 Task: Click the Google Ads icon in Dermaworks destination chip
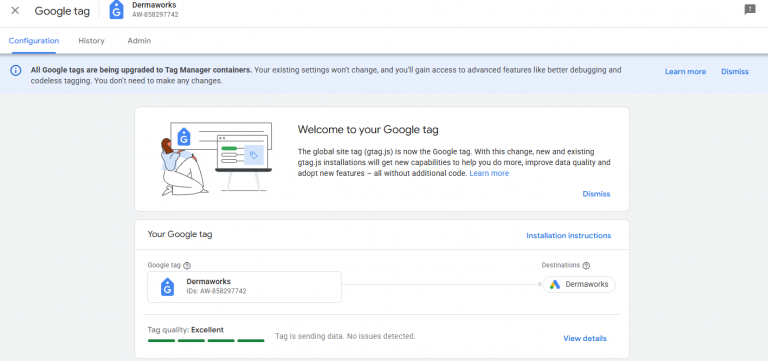554,285
